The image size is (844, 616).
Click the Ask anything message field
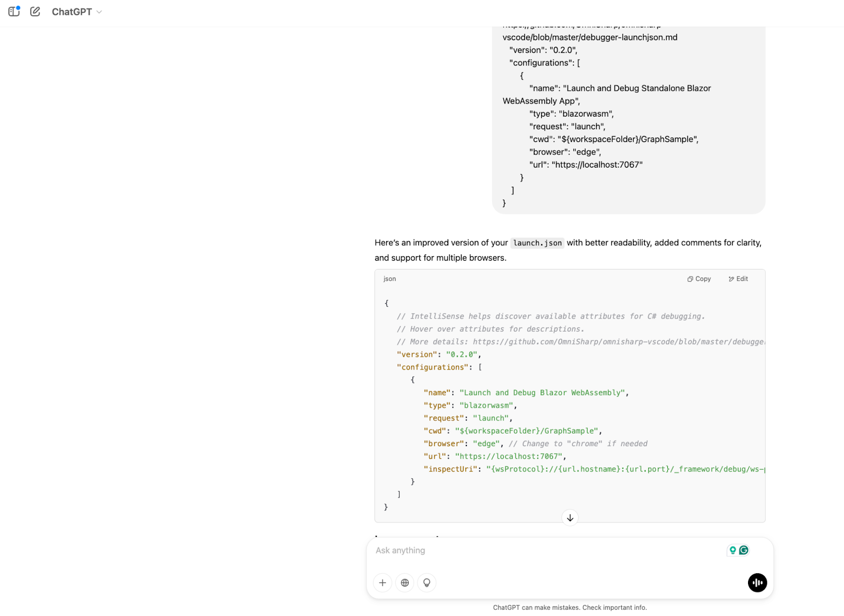click(x=527, y=551)
